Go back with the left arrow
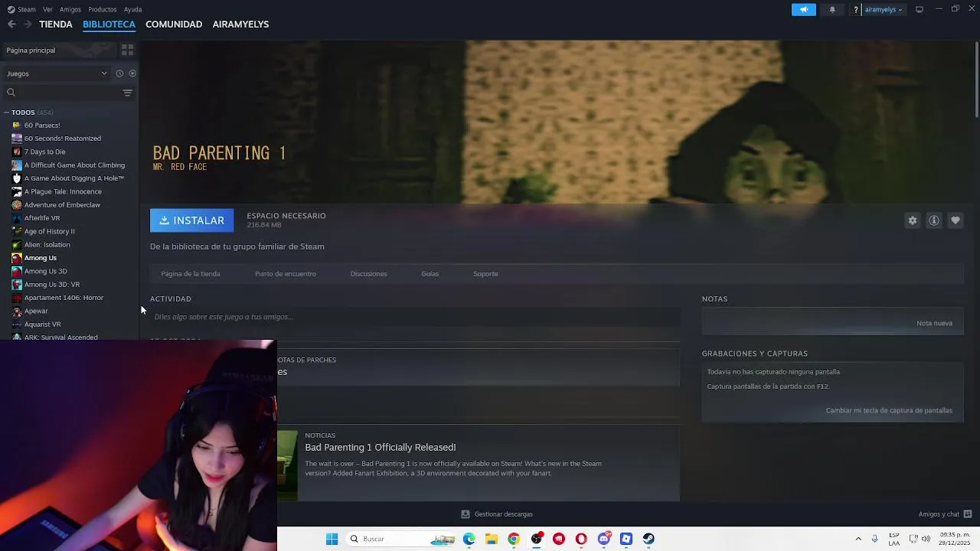 pyautogui.click(x=11, y=24)
